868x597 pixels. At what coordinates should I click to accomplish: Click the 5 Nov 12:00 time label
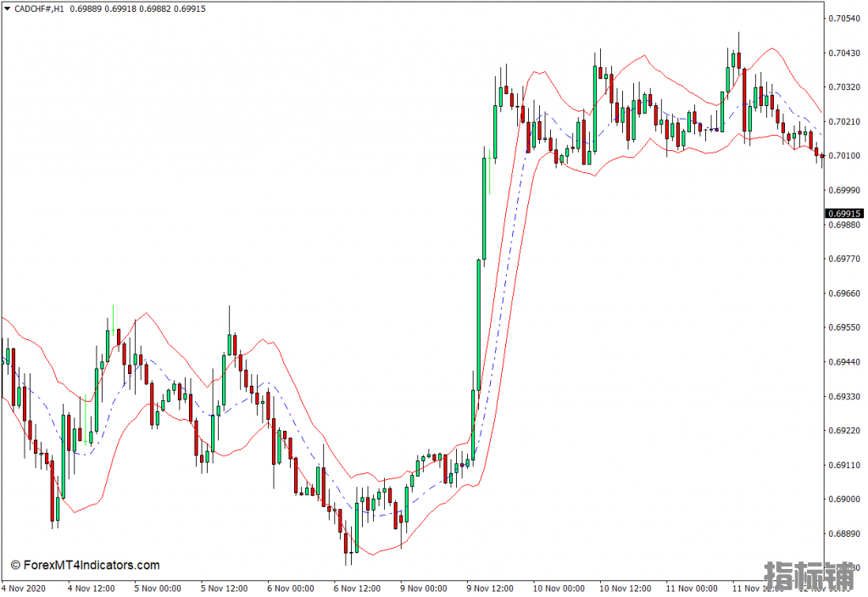coord(224,589)
